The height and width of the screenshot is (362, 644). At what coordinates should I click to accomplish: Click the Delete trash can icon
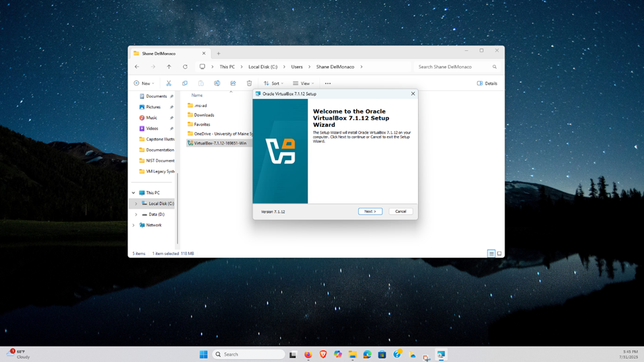tap(249, 83)
